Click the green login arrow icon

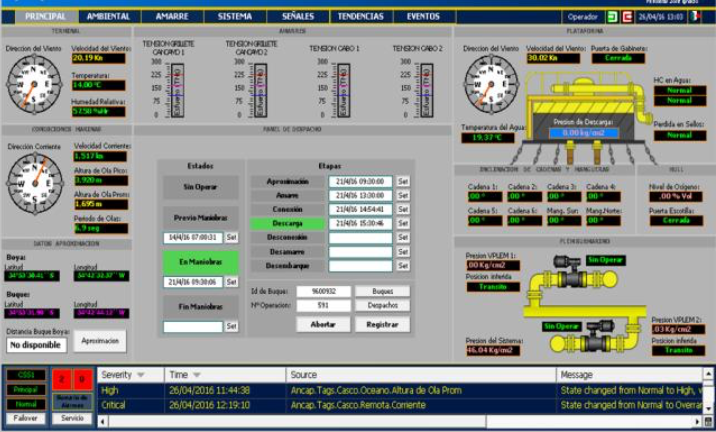612,17
